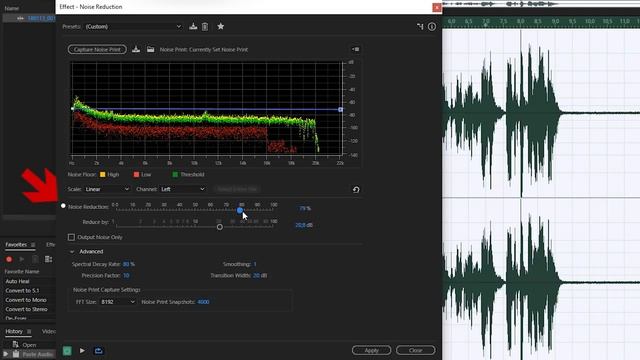Viewport: 640px width, 360px height.
Task: Load a noise print from folder icon
Action: click(151, 49)
